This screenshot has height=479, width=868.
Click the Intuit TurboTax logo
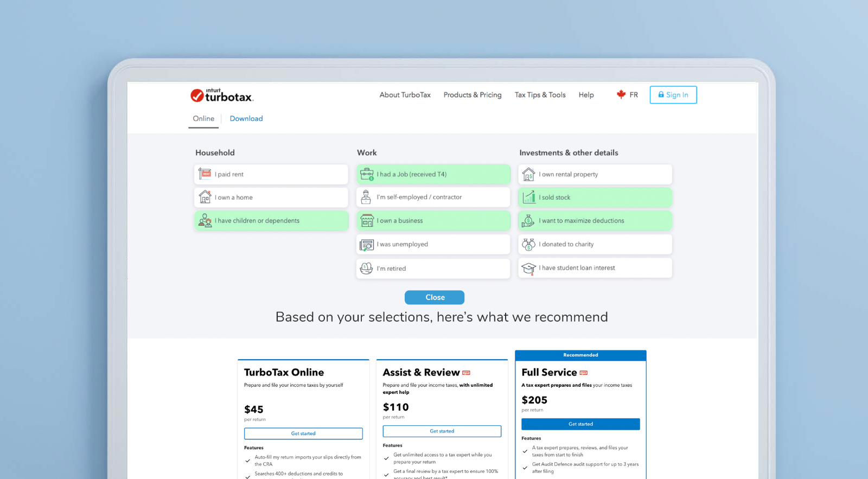pos(222,95)
